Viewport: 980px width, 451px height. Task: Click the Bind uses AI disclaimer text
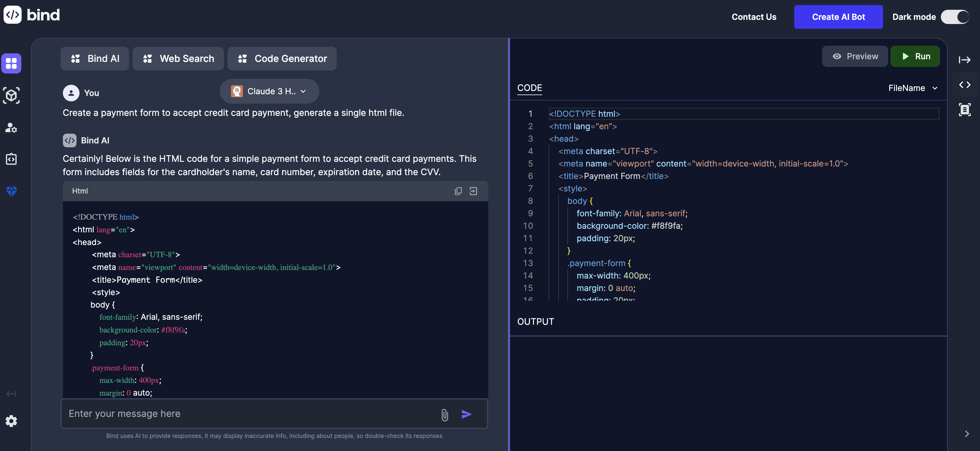point(274,436)
